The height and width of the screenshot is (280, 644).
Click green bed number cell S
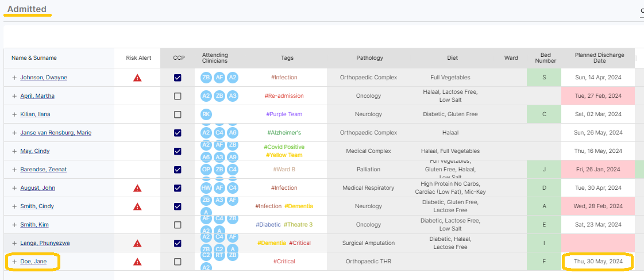click(544, 78)
